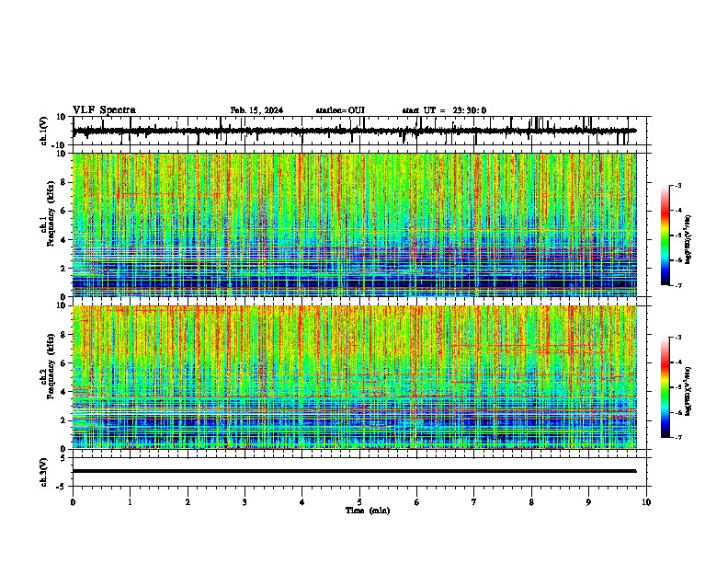Click the ch.2 spectrogram panel
The image size is (728, 563).
click(355, 377)
